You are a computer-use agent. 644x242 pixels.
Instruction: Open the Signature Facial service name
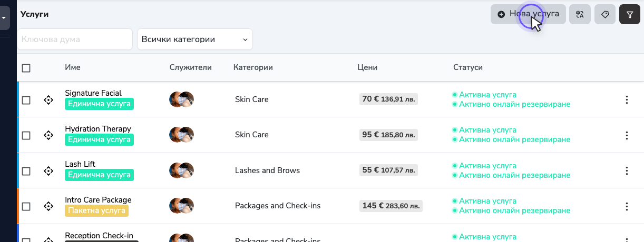click(x=93, y=93)
